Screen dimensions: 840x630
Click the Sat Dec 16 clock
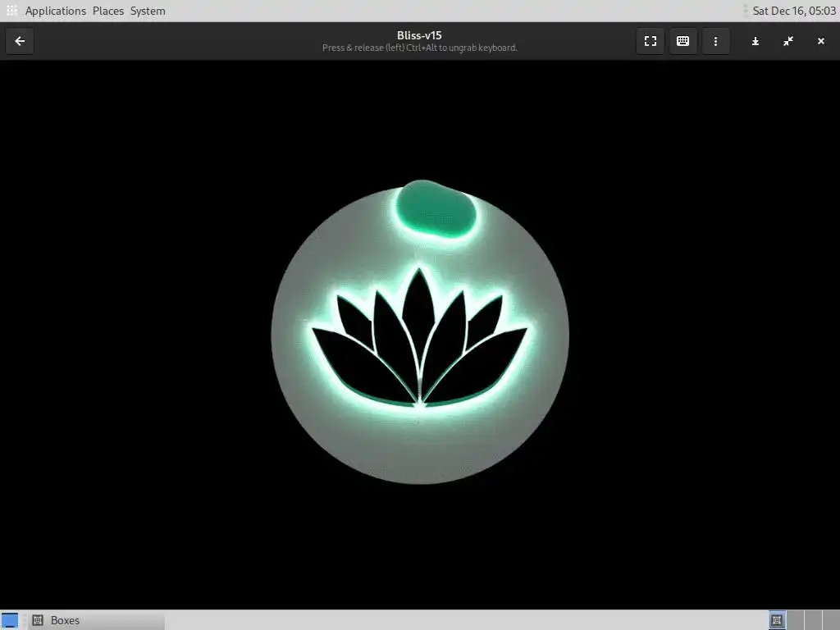pyautogui.click(x=794, y=11)
